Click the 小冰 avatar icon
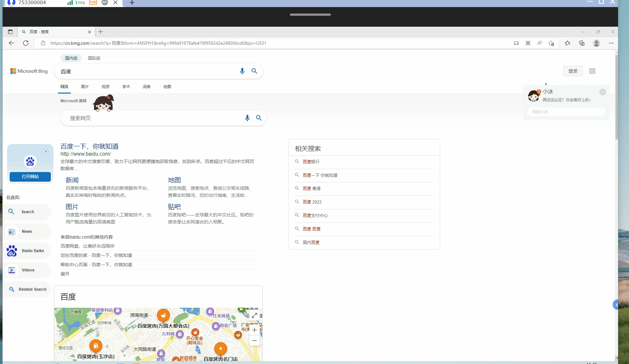Viewport: 629px width, 364px height. pyautogui.click(x=534, y=96)
